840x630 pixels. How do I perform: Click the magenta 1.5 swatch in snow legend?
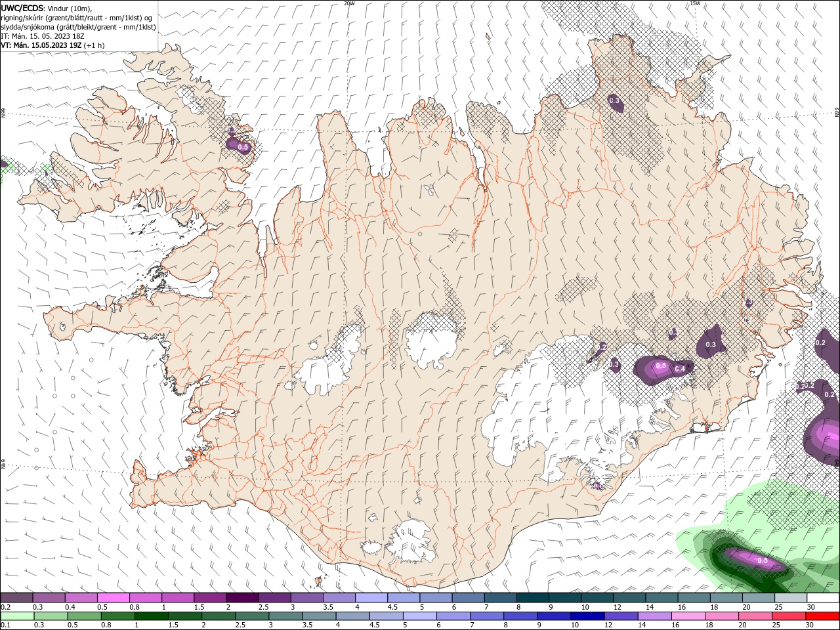[210, 598]
